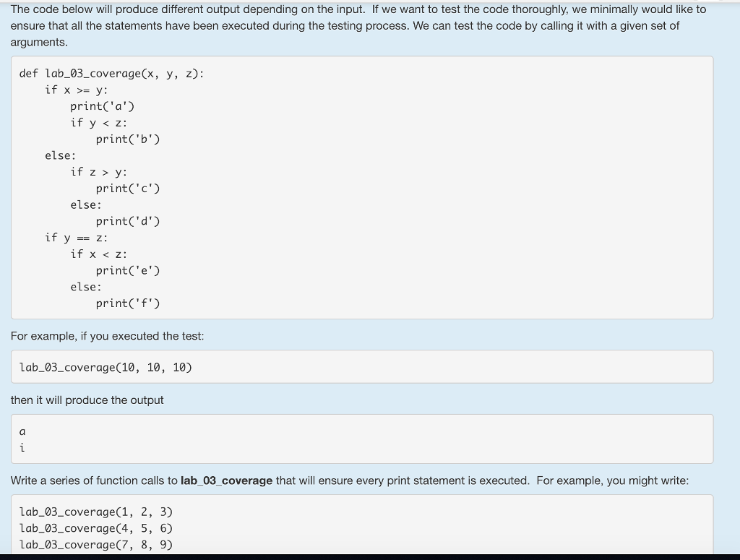740x560 pixels.
Task: Click the first else: branch in the code
Action: tap(59, 155)
